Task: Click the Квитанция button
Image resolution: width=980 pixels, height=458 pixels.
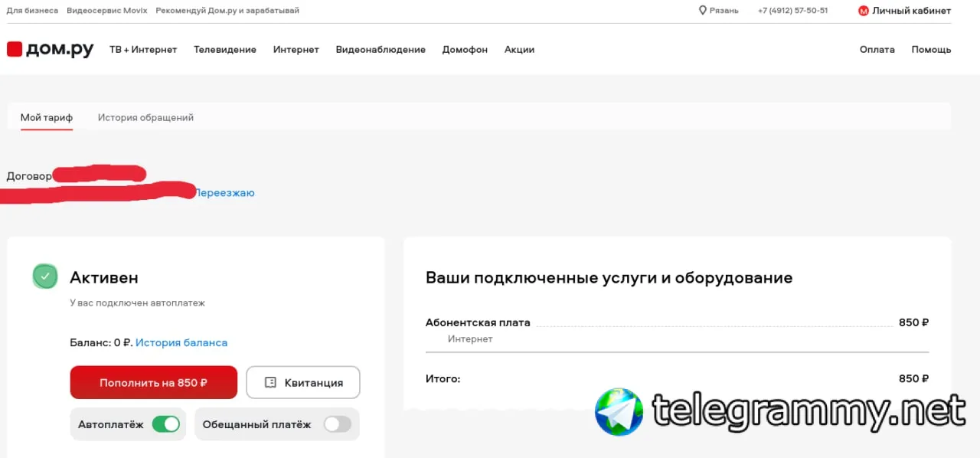Action: pos(303,382)
